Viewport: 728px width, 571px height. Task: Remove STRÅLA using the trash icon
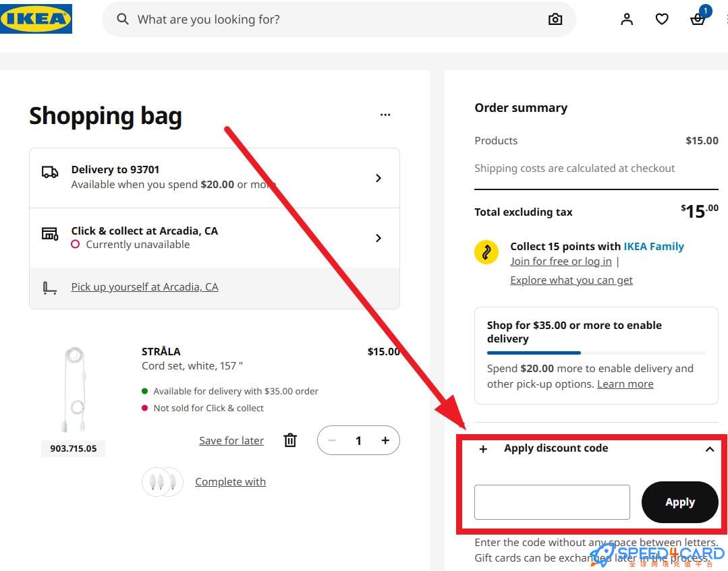pyautogui.click(x=290, y=440)
